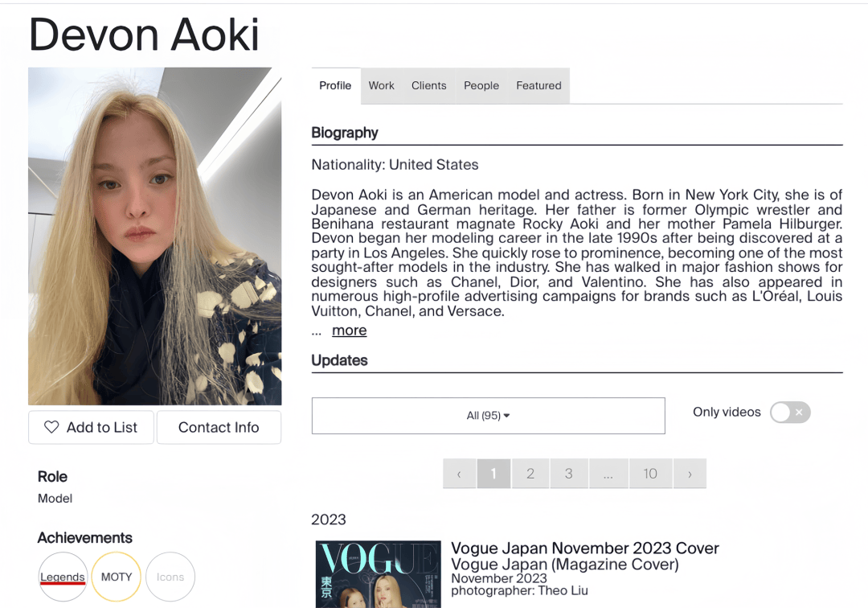
Task: Click the Contact Info button
Action: [219, 428]
